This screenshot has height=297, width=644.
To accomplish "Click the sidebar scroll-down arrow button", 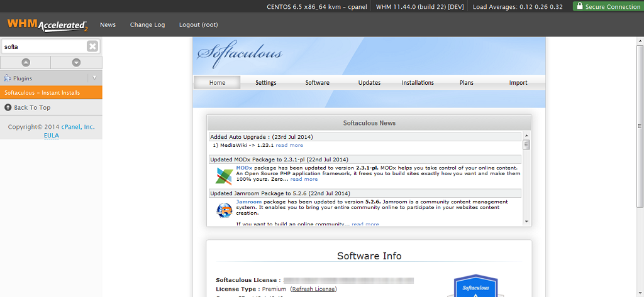I will [76, 62].
